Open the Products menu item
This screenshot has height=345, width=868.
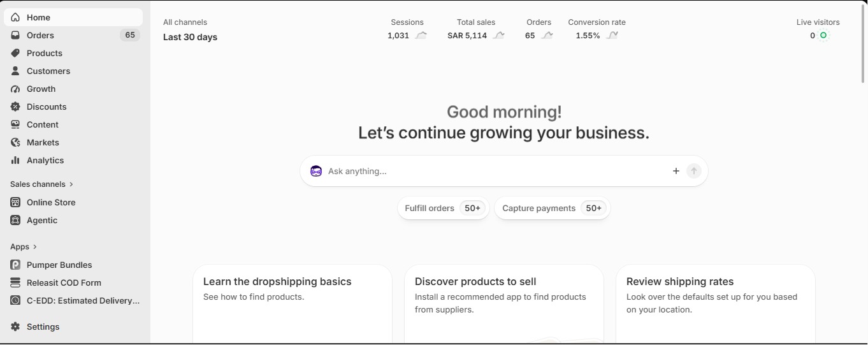(x=73, y=53)
